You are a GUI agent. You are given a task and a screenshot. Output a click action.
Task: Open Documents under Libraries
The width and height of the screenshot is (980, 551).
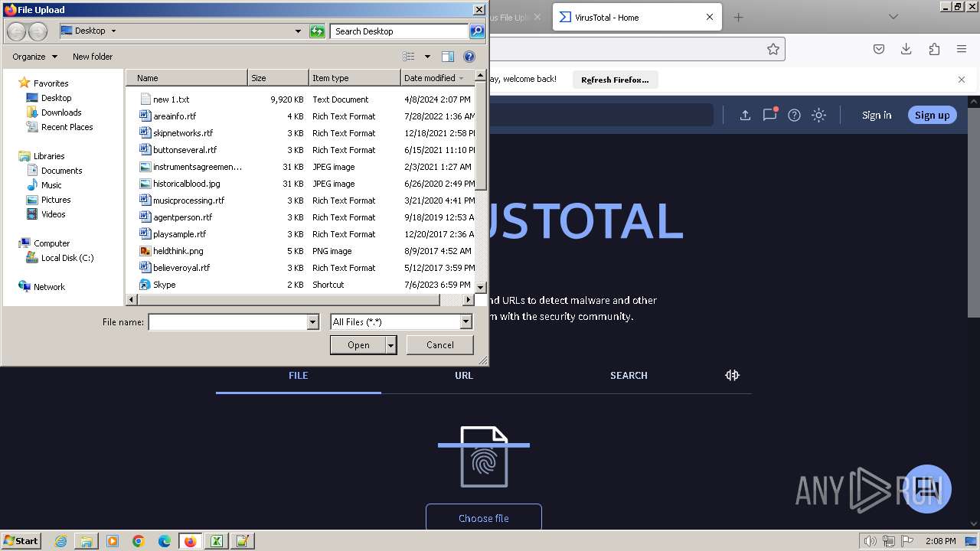pyautogui.click(x=61, y=171)
